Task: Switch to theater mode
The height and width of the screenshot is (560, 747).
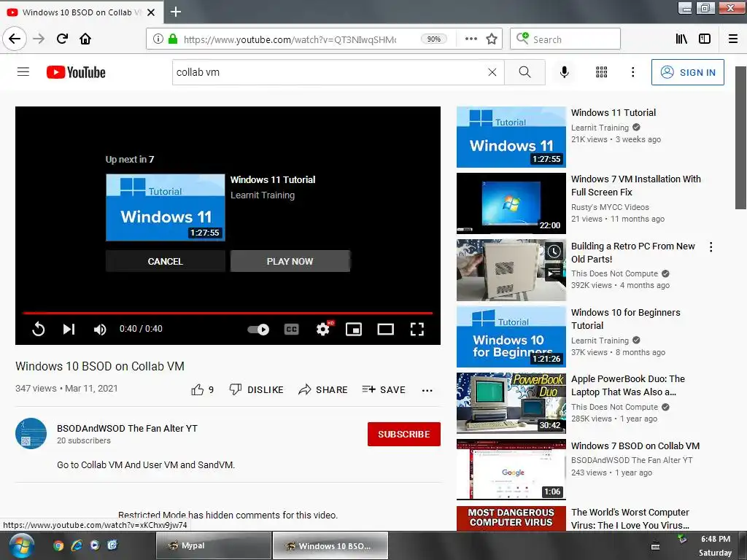Action: pos(385,329)
